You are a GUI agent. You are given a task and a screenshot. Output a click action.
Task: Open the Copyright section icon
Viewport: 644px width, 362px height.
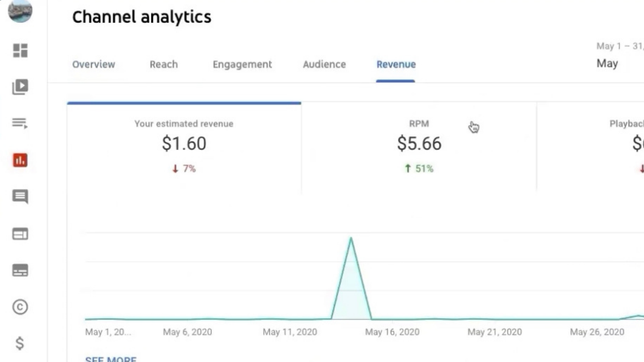point(19,307)
